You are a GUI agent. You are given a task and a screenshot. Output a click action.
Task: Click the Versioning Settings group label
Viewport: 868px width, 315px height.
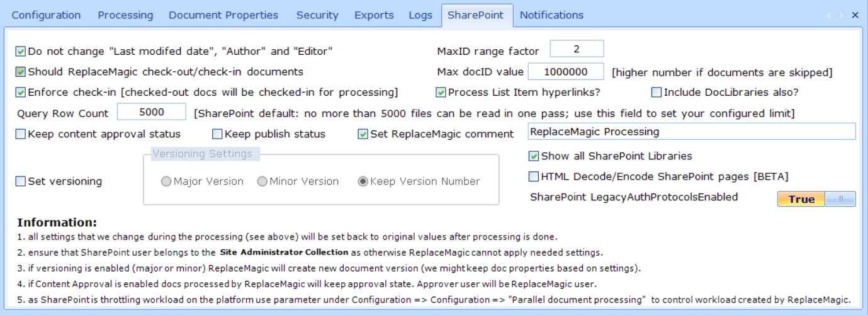pos(203,154)
